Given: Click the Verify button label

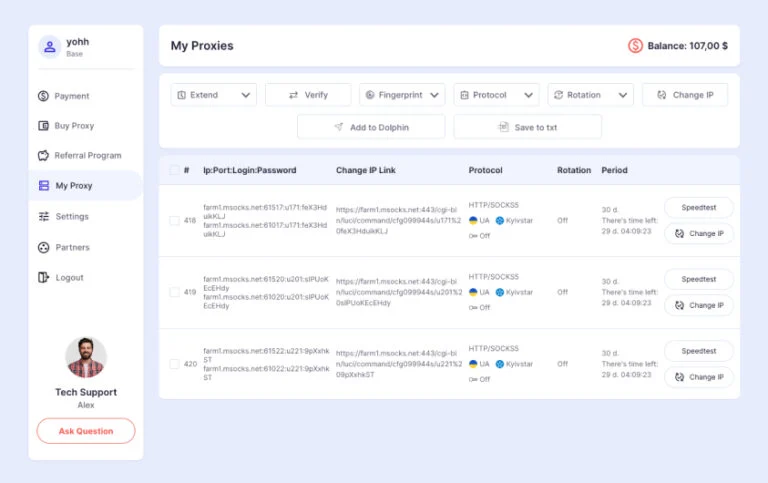Looking at the screenshot, I should click(316, 95).
